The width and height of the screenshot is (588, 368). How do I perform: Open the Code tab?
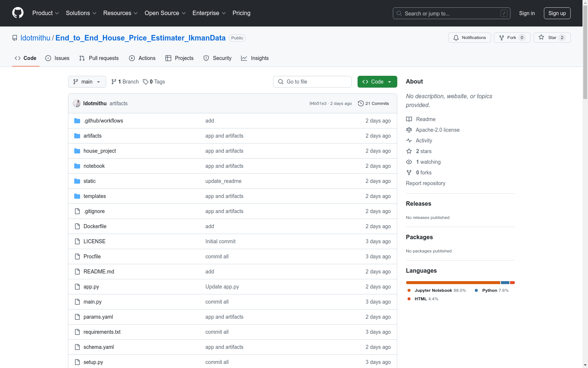coord(26,58)
